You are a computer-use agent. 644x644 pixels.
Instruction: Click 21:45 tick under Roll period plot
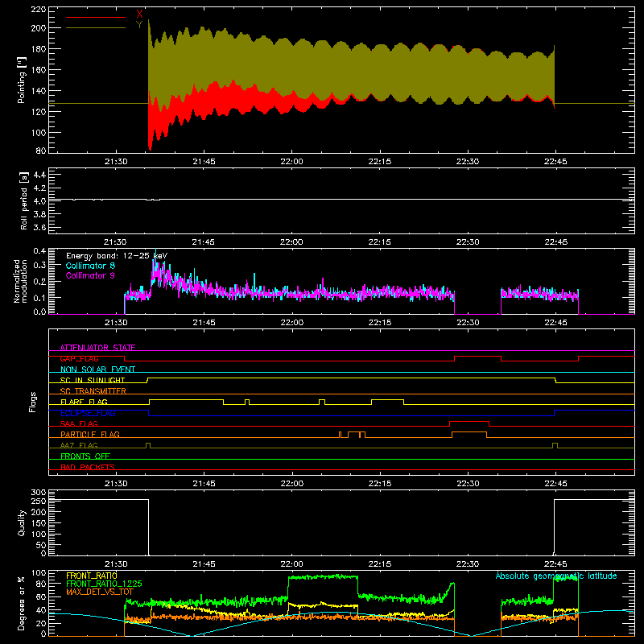[x=204, y=242]
